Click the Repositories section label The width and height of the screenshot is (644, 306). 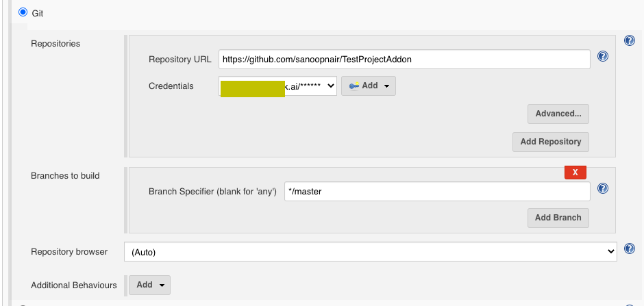pyautogui.click(x=55, y=44)
